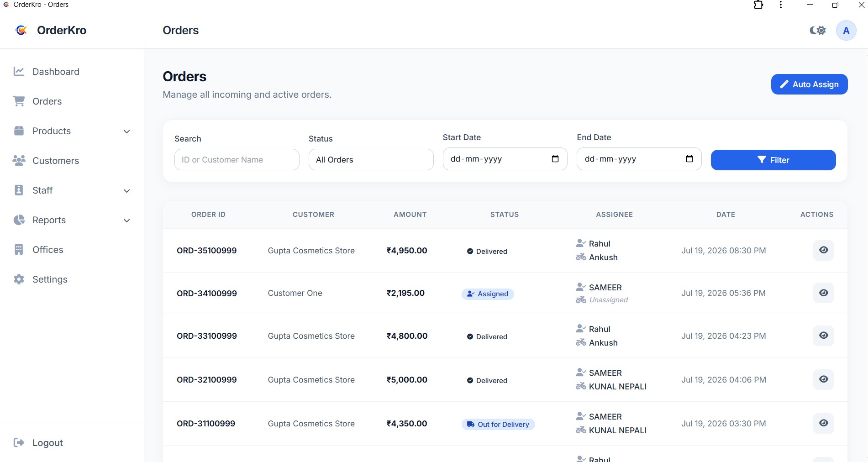Click the Customers people icon
This screenshot has width=868, height=462.
click(x=19, y=161)
